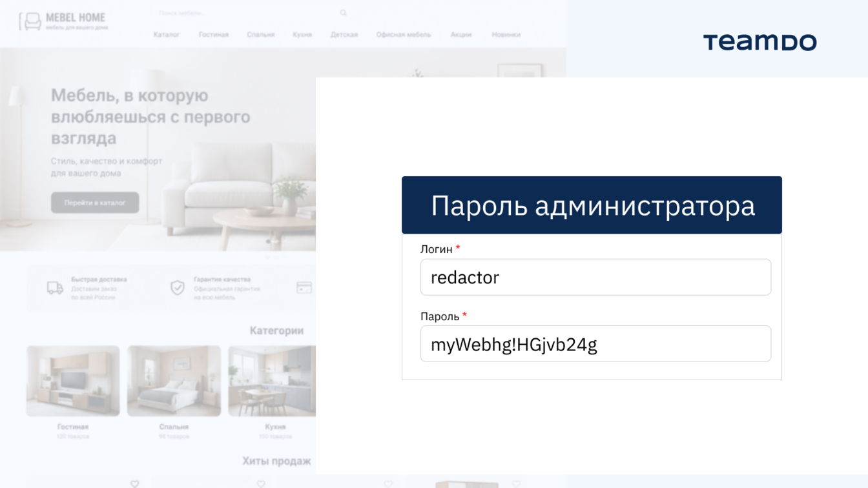Screen dimensions: 868x488
Task: Open the Офисная мебель menu item
Action: tap(404, 35)
